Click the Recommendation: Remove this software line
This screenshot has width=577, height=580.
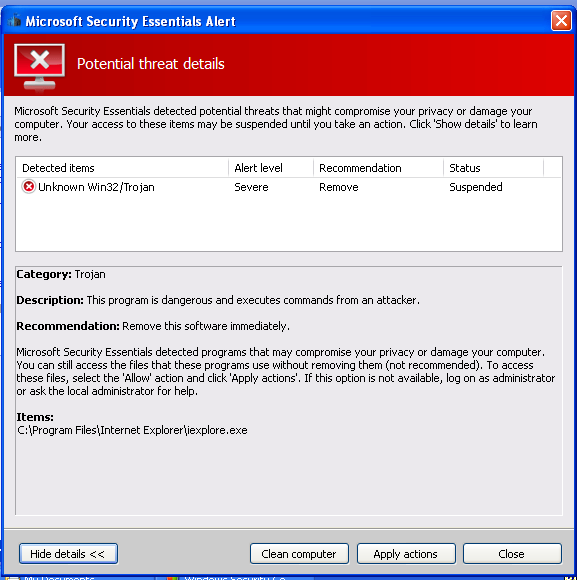tap(153, 326)
